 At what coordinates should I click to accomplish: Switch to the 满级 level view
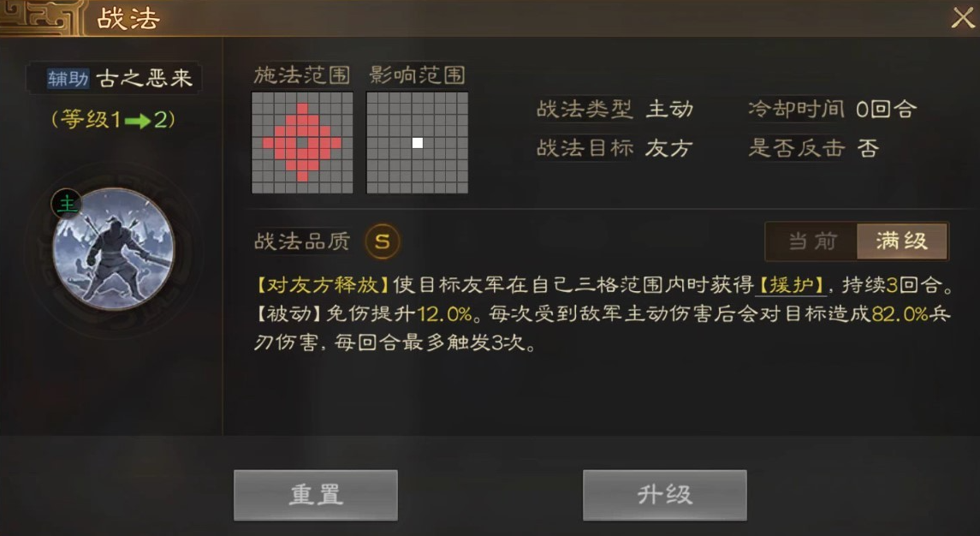902,241
